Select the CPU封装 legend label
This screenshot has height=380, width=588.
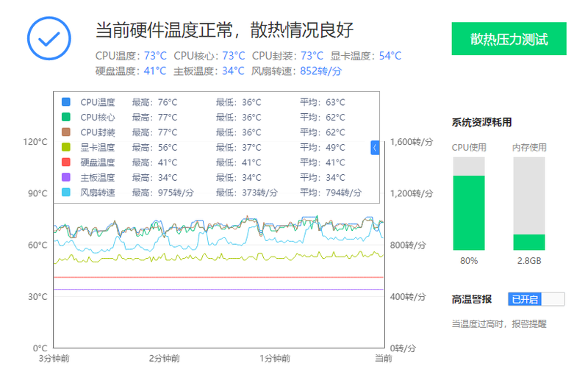[x=98, y=132]
